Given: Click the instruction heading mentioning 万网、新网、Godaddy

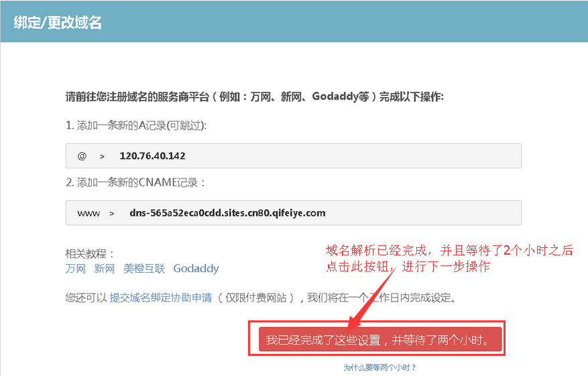Looking at the screenshot, I should [x=254, y=97].
